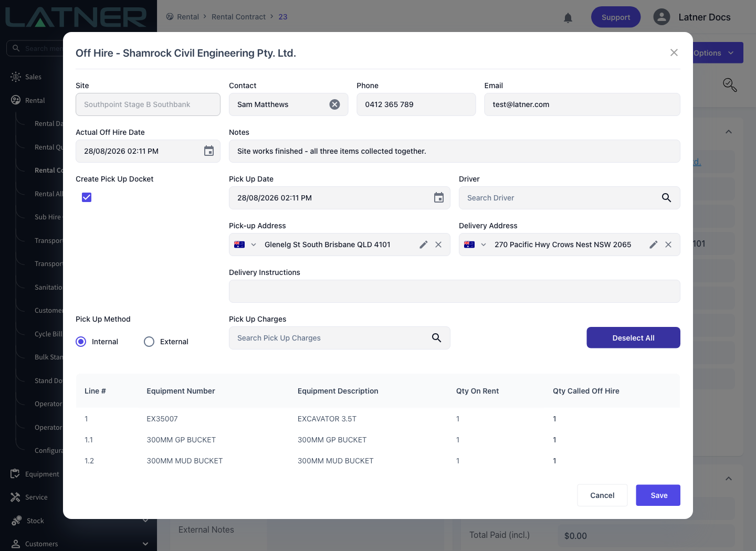Click the sidebar search menu icon
The width and height of the screenshot is (756, 551).
coord(16,48)
